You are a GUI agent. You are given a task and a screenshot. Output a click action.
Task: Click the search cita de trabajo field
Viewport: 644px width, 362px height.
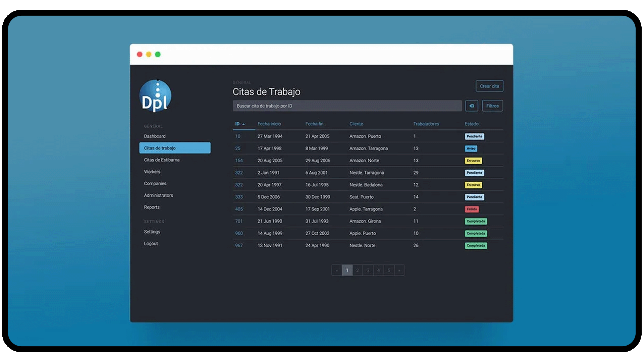[347, 106]
